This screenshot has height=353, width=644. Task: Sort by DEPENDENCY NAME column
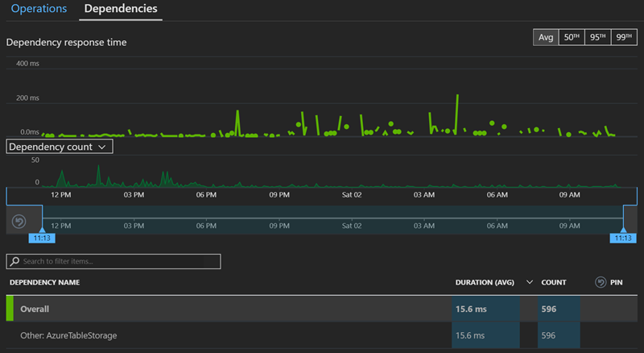[45, 282]
